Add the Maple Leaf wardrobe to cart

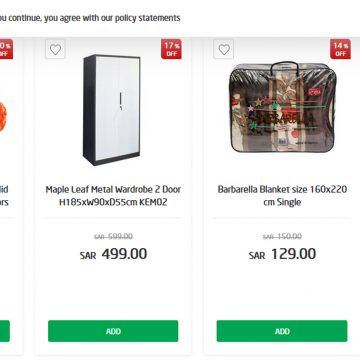pyautogui.click(x=113, y=331)
